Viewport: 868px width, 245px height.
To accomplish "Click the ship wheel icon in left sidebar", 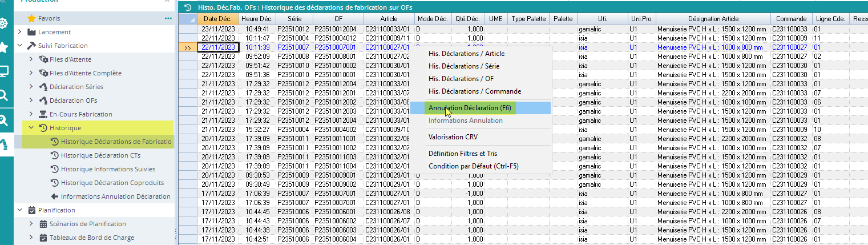I will click(x=4, y=23).
